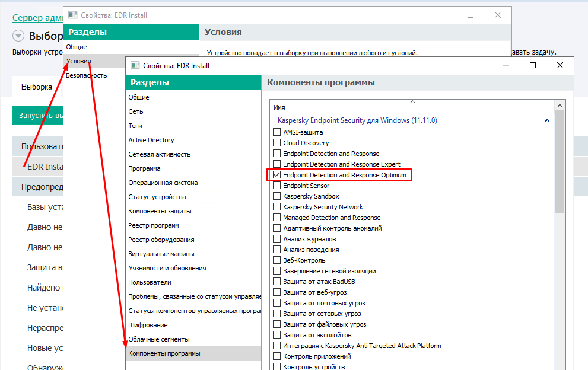Tick the Kaspersky Sandbox checkbox
588x370 pixels.
pyautogui.click(x=276, y=196)
